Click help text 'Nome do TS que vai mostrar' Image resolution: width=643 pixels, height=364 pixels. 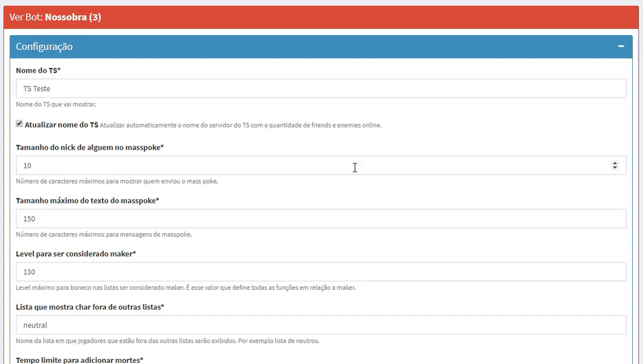pos(56,104)
